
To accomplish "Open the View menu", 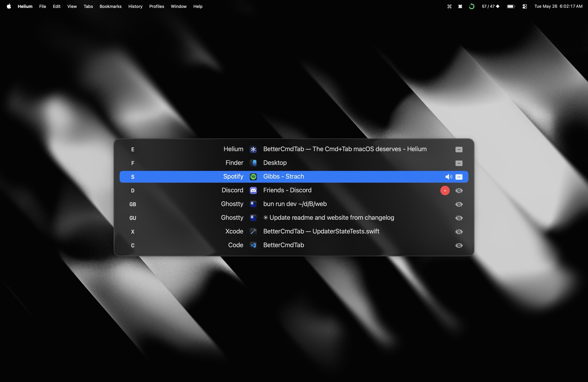I will tap(72, 6).
